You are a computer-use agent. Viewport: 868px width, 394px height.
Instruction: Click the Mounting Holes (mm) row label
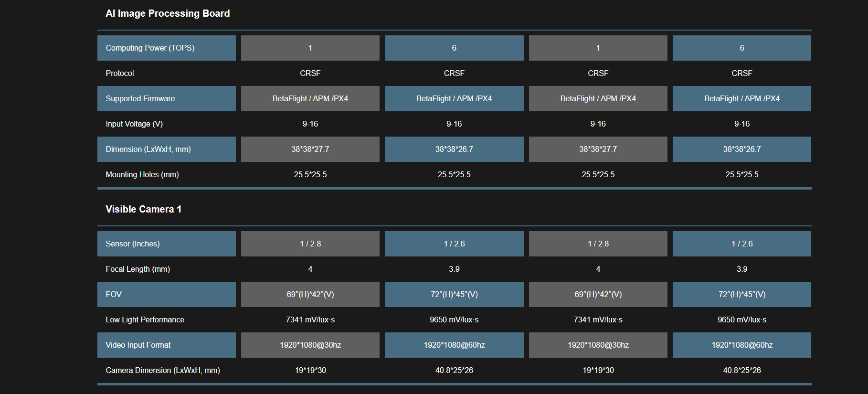(x=142, y=174)
